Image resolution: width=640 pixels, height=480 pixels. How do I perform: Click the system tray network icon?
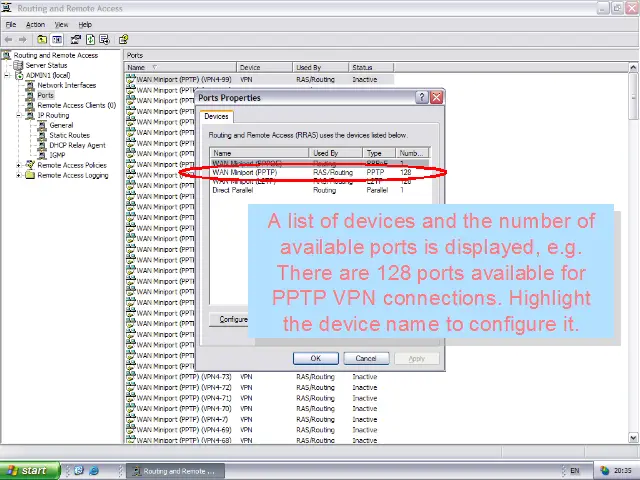604,471
